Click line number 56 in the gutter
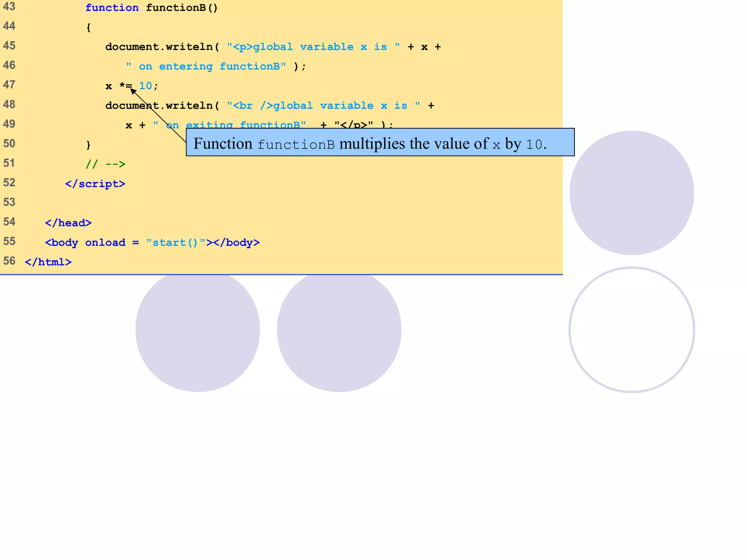The width and height of the screenshot is (747, 560). pos(9,261)
